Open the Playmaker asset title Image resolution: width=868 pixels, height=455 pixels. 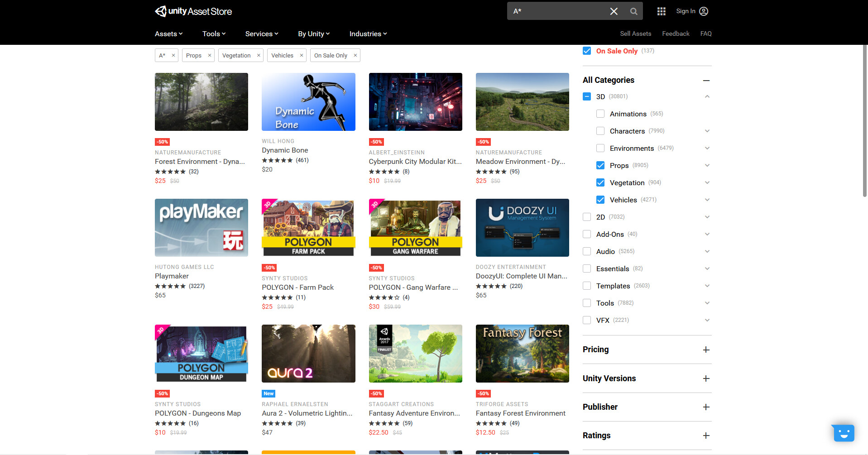pyautogui.click(x=172, y=276)
